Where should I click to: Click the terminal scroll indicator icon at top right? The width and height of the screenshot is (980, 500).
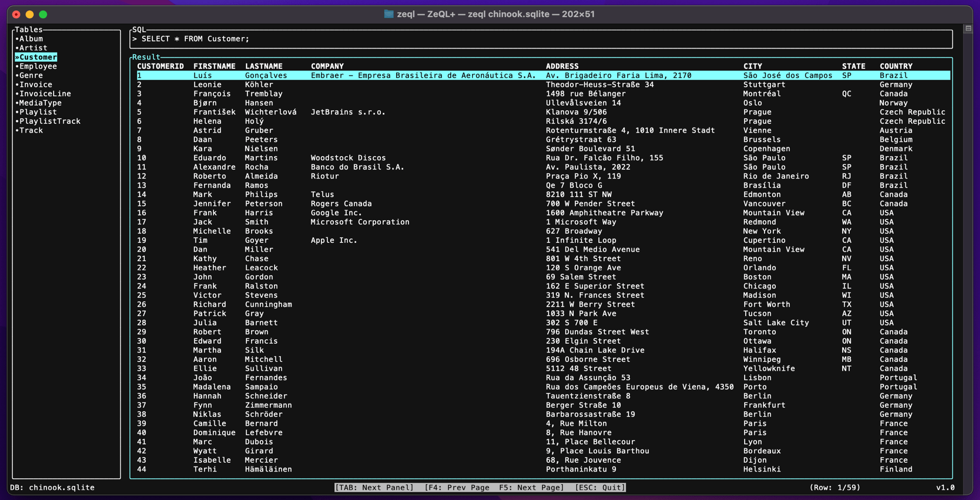click(968, 29)
